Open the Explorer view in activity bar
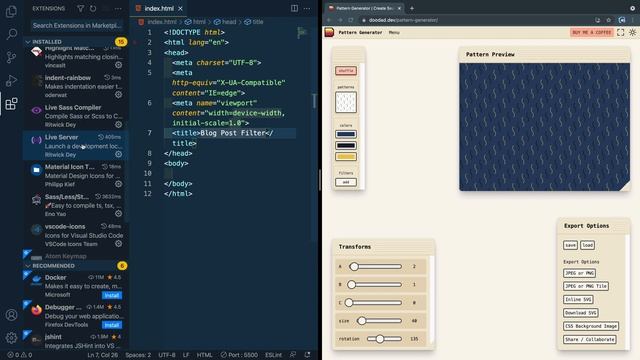The image size is (640, 360). [x=11, y=11]
